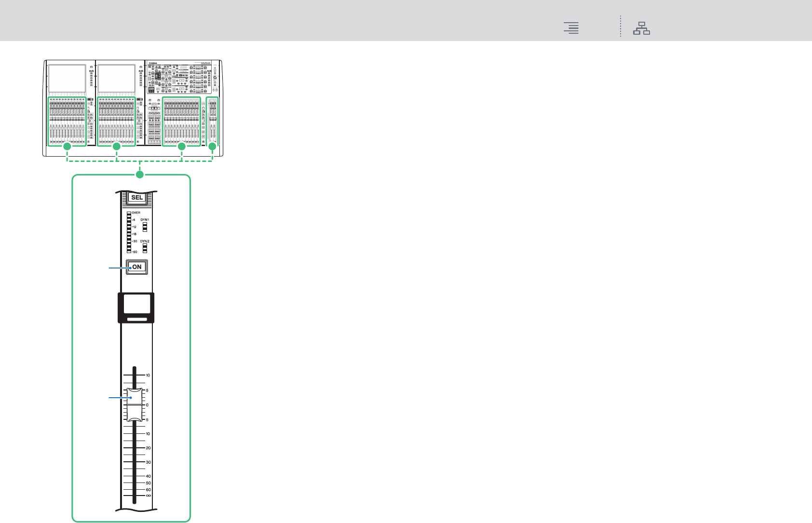
Task: Click the -60 meter scale label
Action: [135, 252]
